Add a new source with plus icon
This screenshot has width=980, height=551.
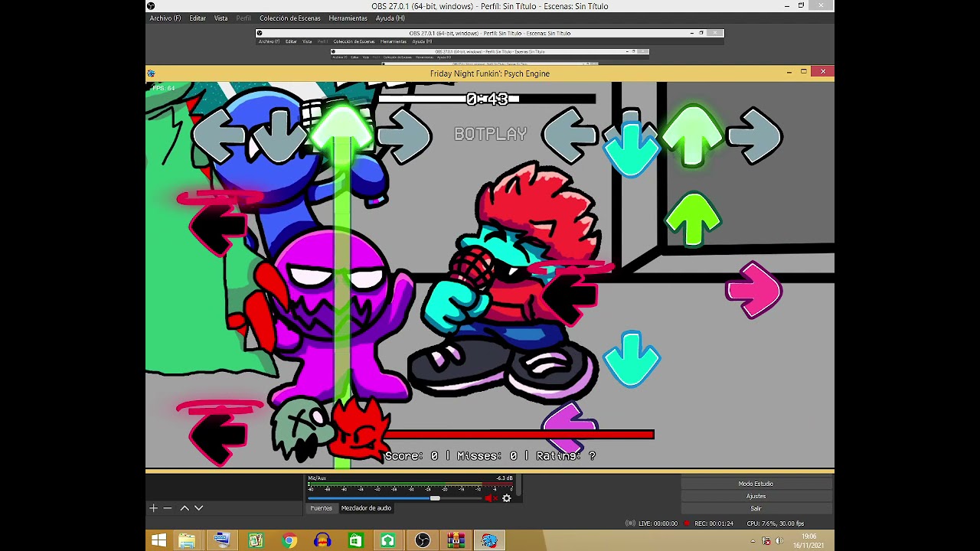point(153,508)
